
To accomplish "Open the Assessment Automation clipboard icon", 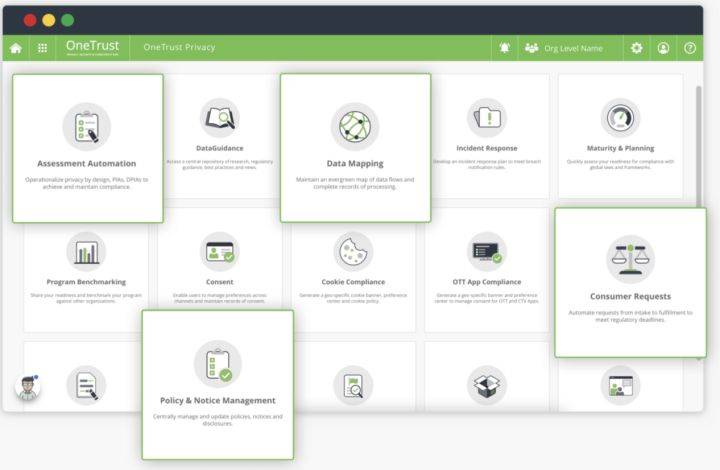I will tap(87, 127).
